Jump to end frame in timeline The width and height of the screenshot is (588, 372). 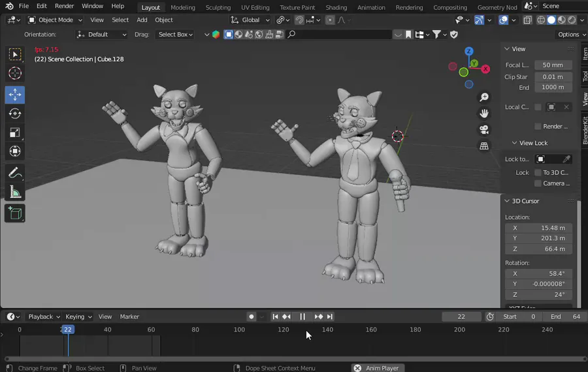(x=330, y=317)
